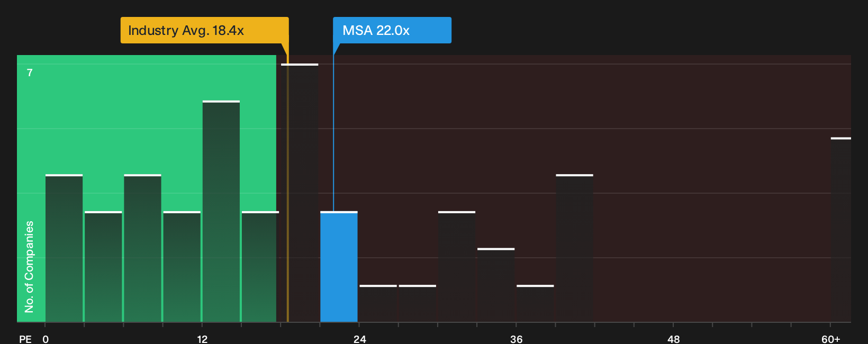Click the bar just right of PE 24
This screenshot has height=344, width=868.
(378, 304)
